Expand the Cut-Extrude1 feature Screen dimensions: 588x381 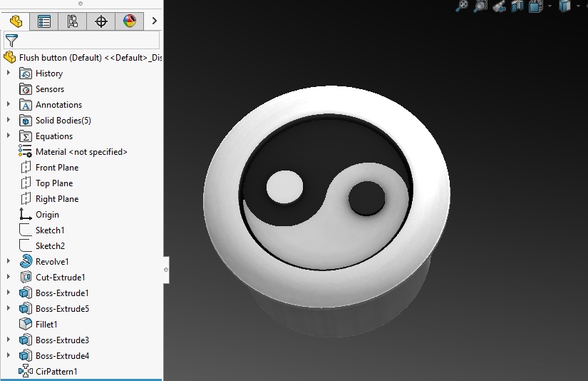pos(9,277)
